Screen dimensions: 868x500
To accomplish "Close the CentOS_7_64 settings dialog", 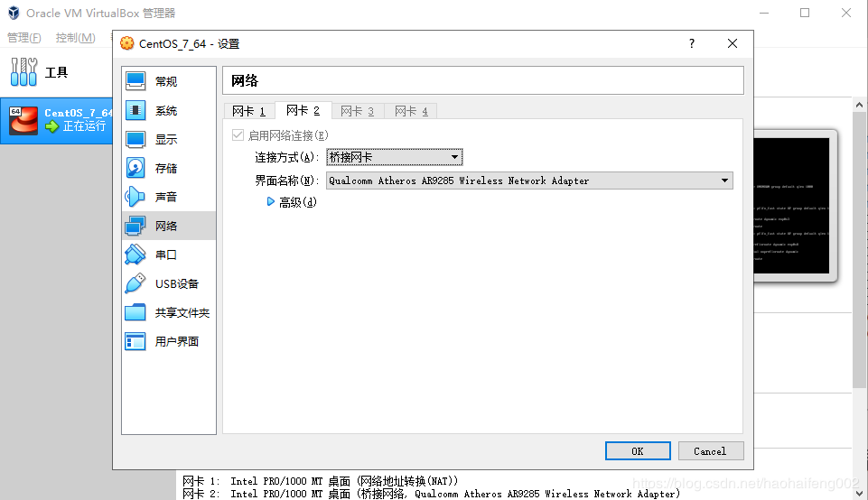I will pos(733,43).
